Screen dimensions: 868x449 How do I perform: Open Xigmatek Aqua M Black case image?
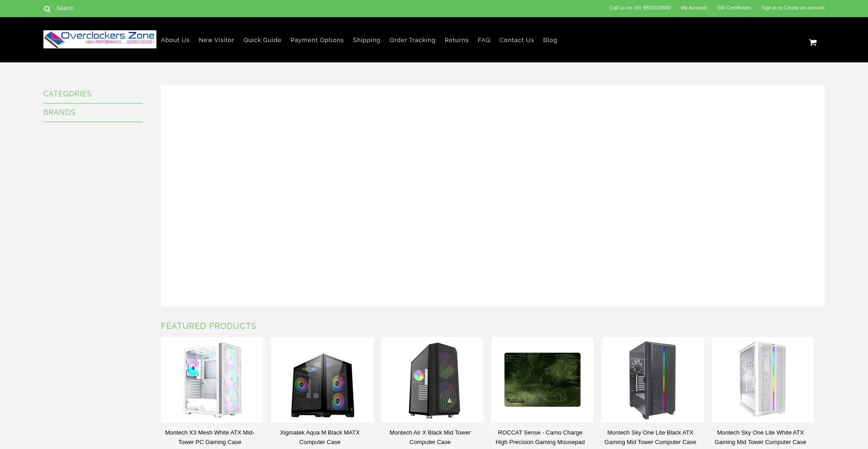[x=322, y=380]
